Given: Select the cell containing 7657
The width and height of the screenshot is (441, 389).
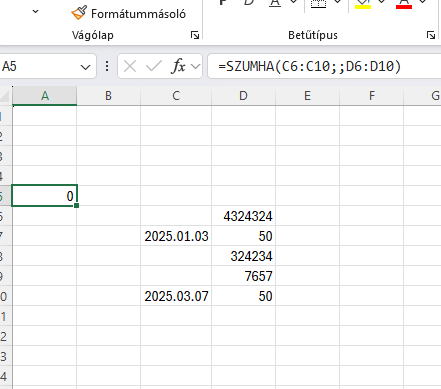Looking at the screenshot, I should click(243, 276).
